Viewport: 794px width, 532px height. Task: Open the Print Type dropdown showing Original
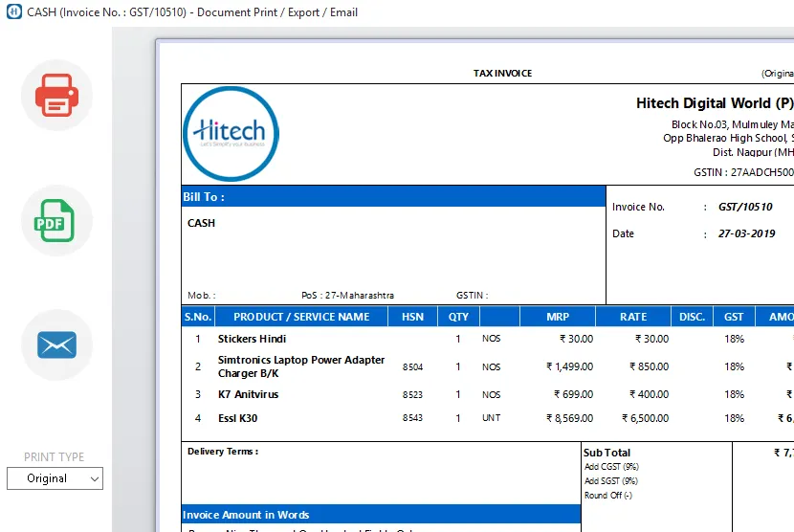tap(55, 478)
